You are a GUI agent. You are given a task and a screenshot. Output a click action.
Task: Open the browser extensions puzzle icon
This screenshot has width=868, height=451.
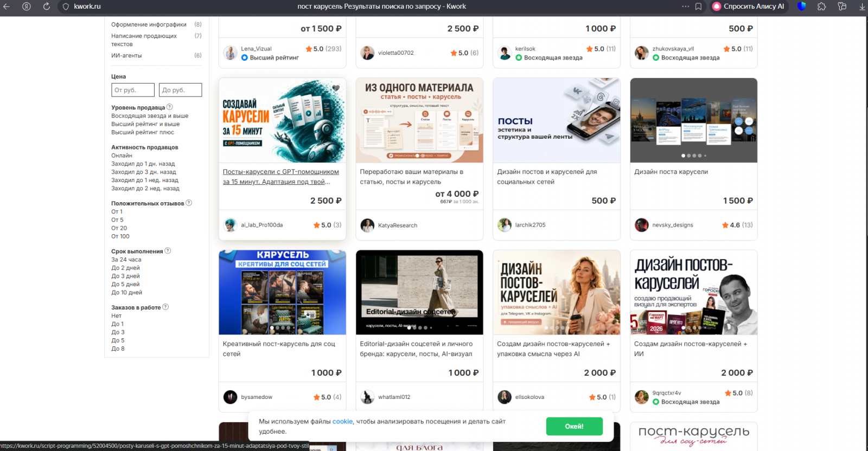(822, 7)
